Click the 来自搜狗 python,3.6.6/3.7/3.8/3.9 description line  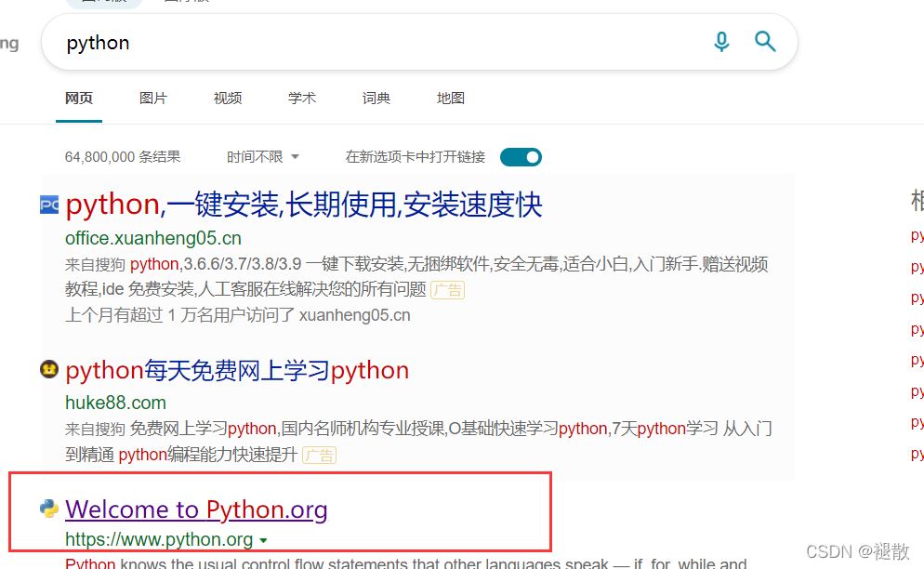(416, 264)
